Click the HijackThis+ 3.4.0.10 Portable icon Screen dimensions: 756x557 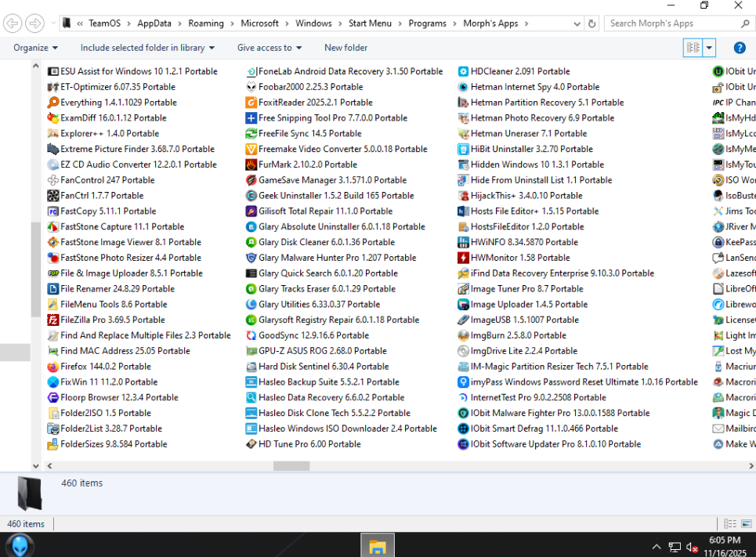[463, 195]
